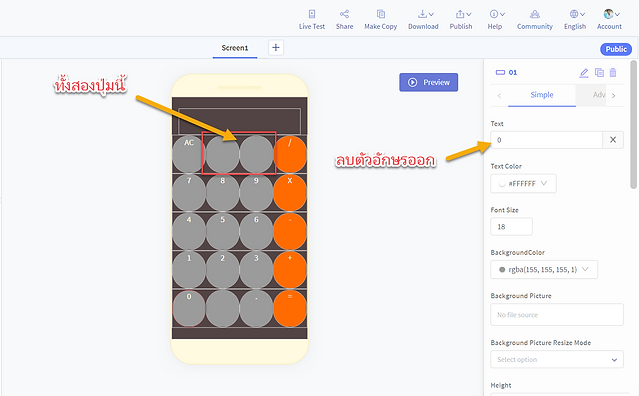Image resolution: width=639 pixels, height=396 pixels.
Task: Open the Help menu
Action: click(x=495, y=20)
